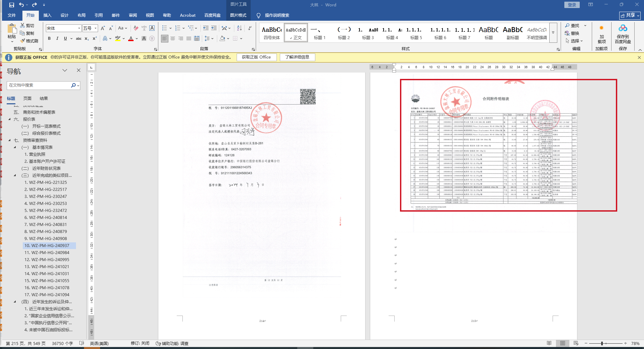Click the 登录 sign-in button
This screenshot has width=644, height=349.
pos(572,5)
